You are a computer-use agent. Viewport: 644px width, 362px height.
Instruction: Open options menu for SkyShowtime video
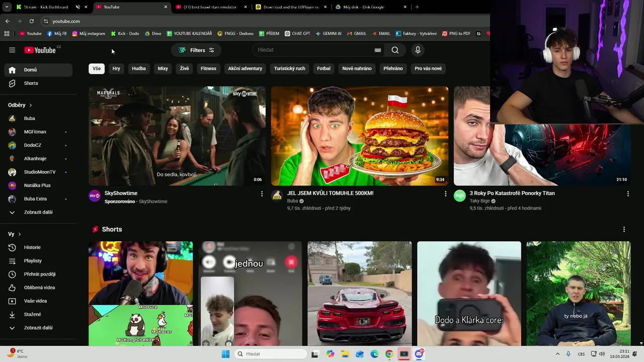click(262, 194)
